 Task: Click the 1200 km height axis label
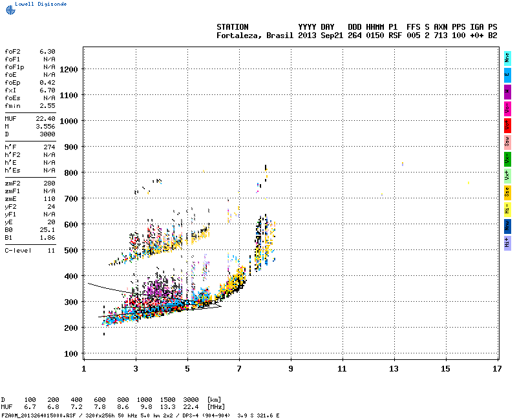coord(69,70)
